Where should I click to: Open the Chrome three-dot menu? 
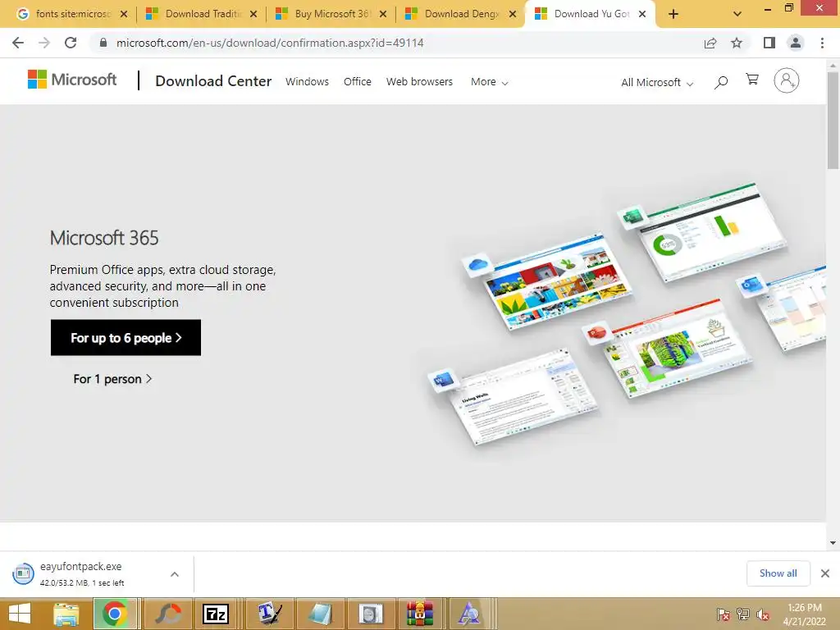822,43
